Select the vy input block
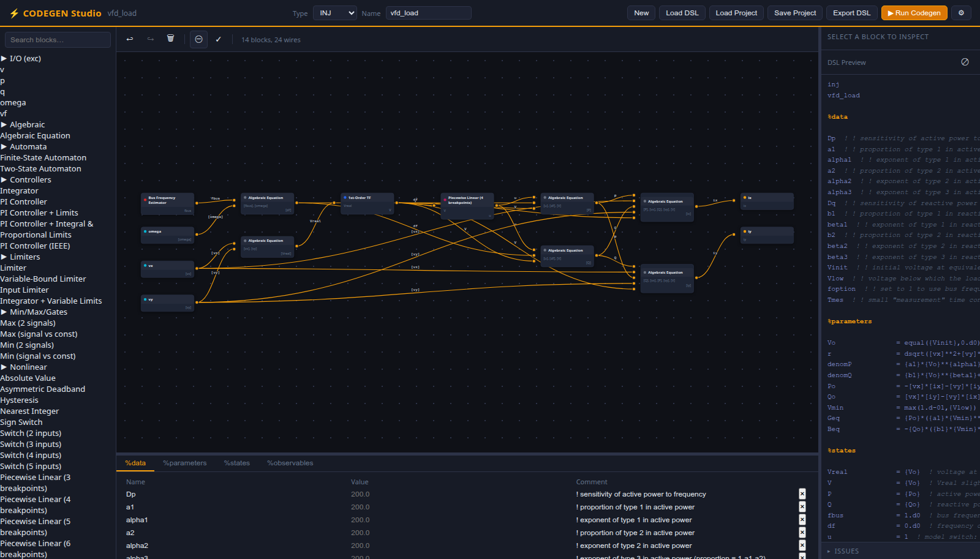 [x=167, y=303]
